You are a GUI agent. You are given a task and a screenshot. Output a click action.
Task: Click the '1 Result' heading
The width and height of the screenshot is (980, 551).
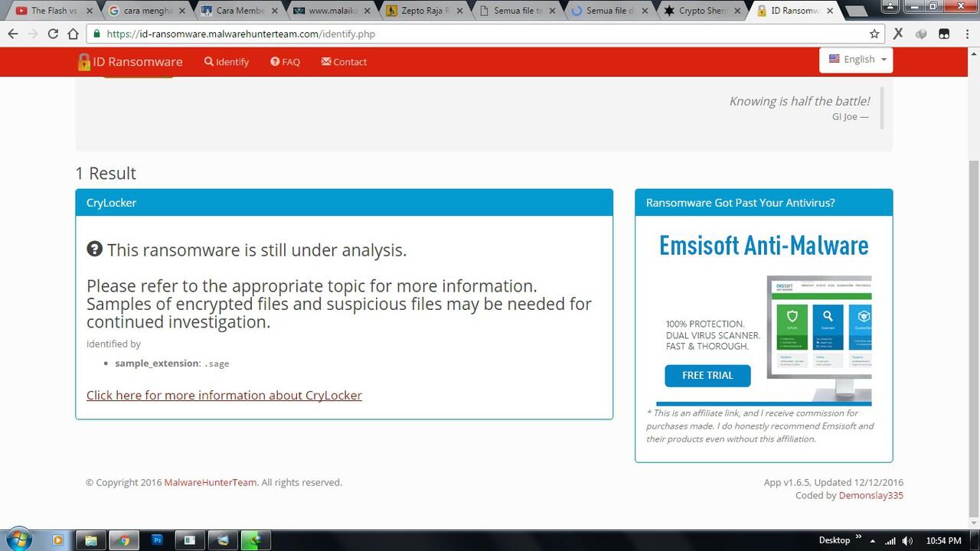(106, 174)
